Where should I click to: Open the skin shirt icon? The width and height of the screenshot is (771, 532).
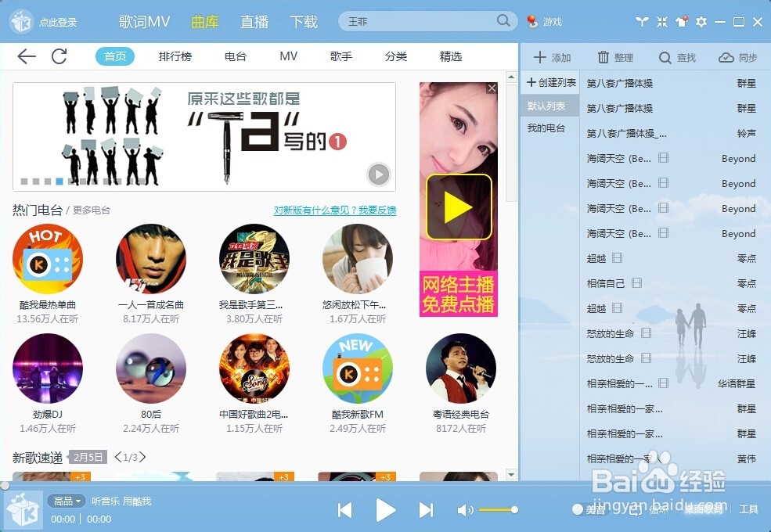tap(682, 22)
